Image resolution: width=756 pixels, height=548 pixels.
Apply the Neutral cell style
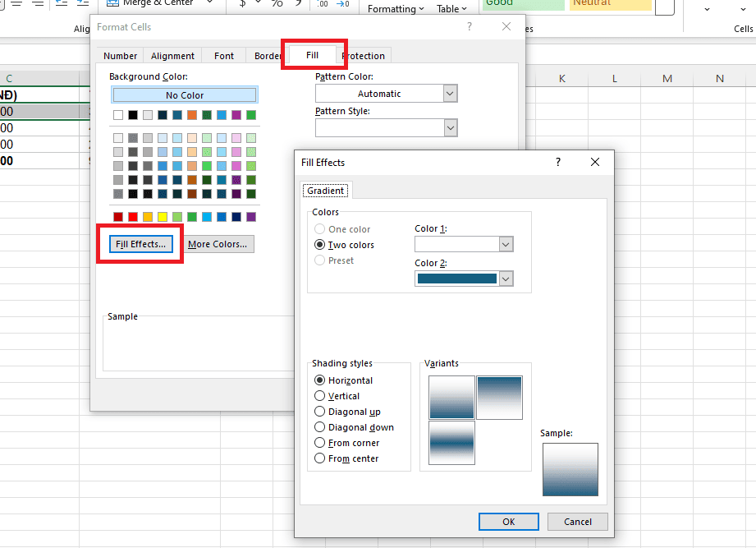coord(611,4)
